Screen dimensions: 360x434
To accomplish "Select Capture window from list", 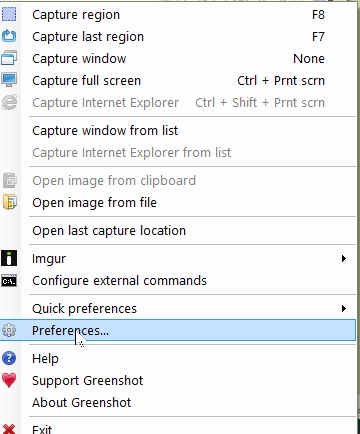I will [x=178, y=131].
